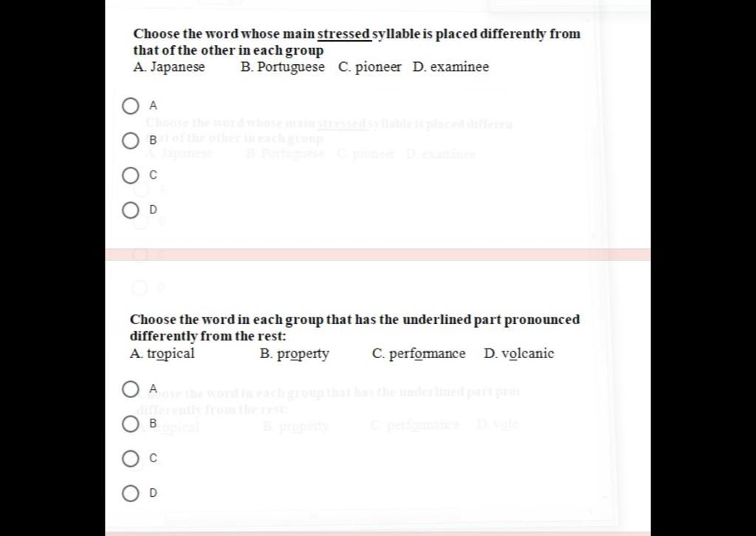The image size is (756, 536).
Task: Click the word "Japanese" in the question
Action: 177,67
